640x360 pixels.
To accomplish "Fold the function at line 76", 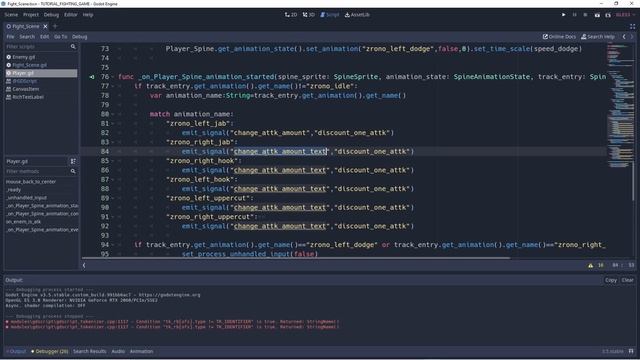I will coord(113,77).
